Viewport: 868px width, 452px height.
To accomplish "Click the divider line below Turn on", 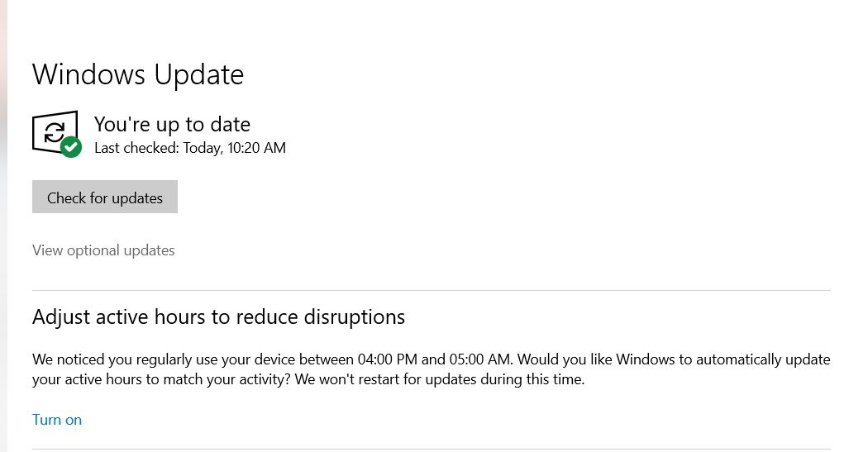I will click(x=432, y=449).
